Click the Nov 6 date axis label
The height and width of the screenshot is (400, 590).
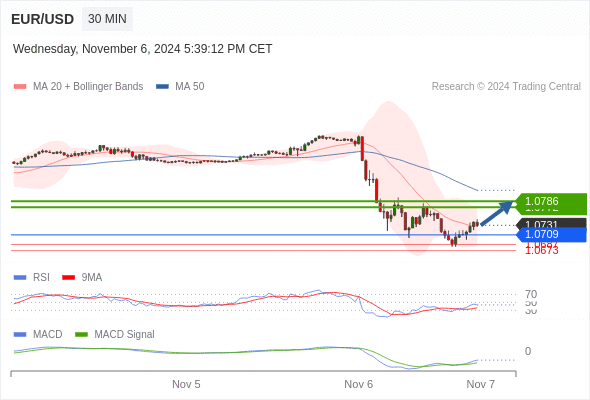[x=359, y=384]
